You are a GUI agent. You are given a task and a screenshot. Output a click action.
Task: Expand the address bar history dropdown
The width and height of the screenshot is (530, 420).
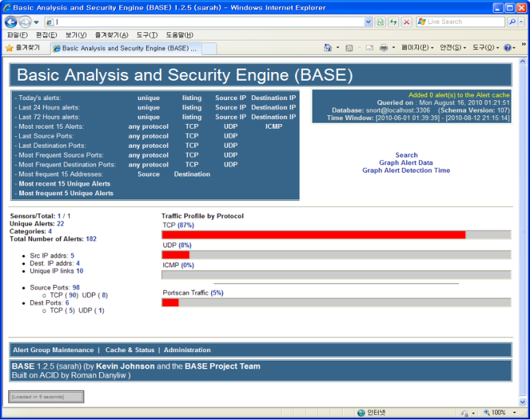(x=368, y=22)
